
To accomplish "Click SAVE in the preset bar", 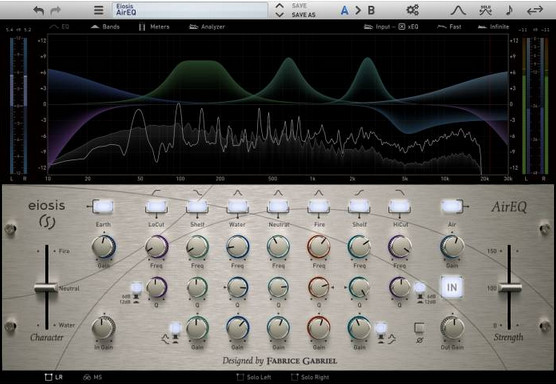I will click(299, 6).
